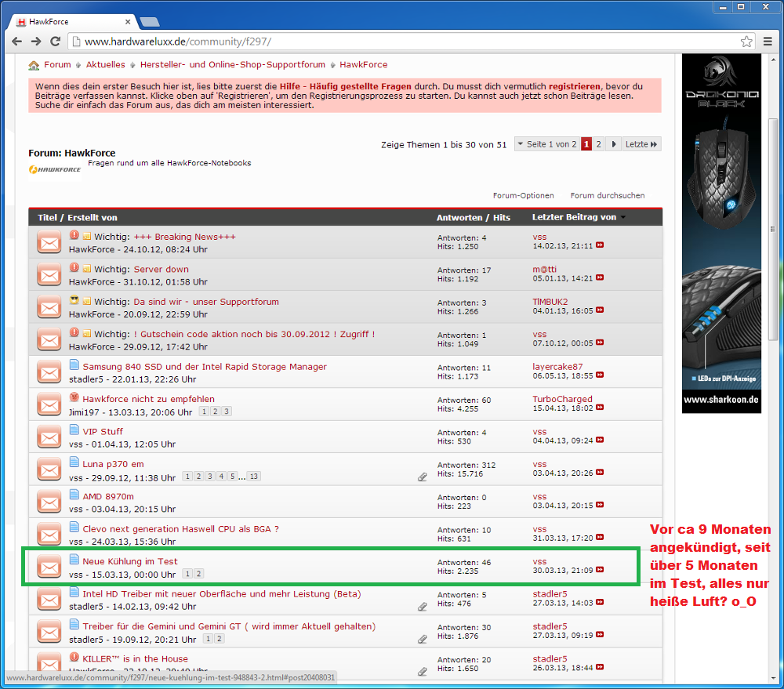Click the envelope icon for Breaking News thread

[x=49, y=242]
